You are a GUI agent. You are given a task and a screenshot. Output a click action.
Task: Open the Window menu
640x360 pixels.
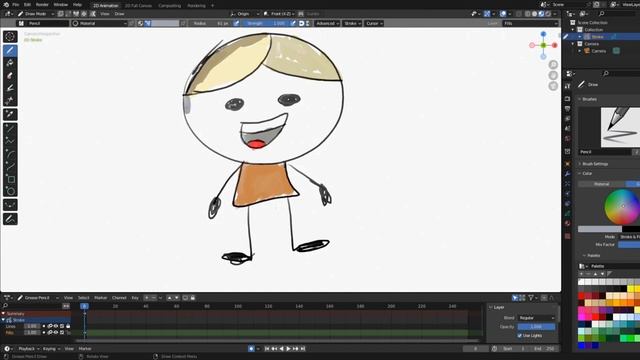61,4
